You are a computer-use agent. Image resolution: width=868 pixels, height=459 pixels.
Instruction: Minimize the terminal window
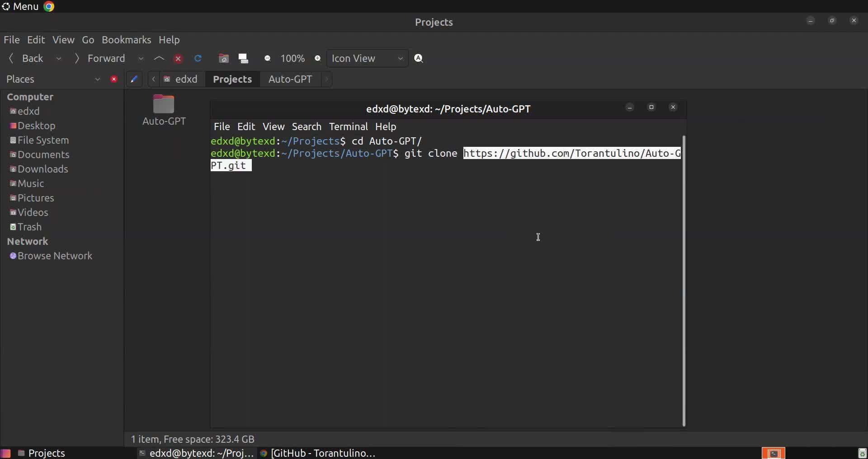[x=630, y=108]
